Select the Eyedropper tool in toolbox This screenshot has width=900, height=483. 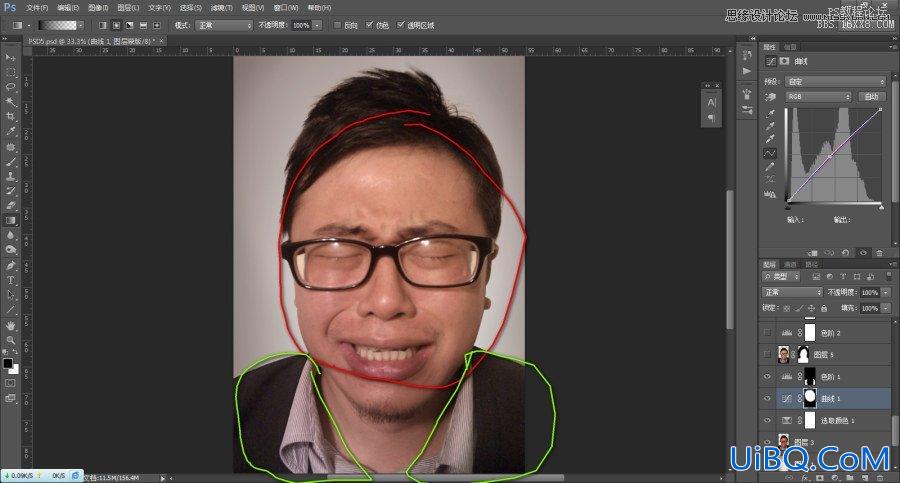(x=10, y=132)
